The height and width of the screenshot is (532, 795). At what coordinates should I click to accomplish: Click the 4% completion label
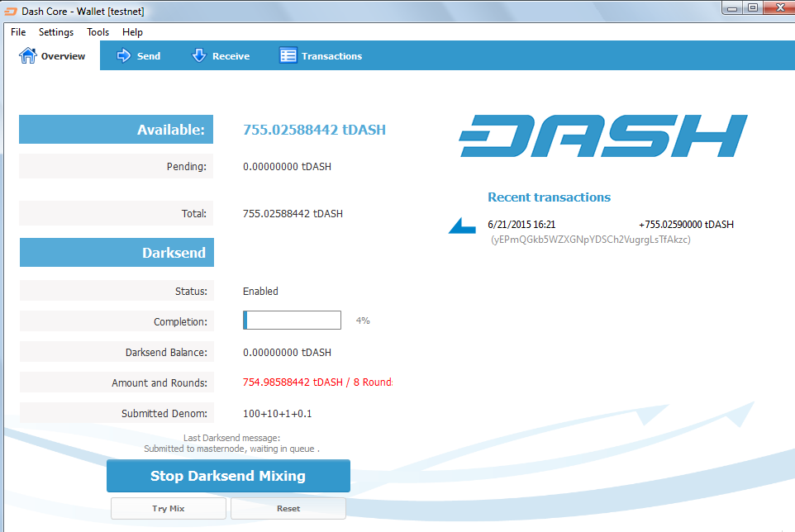click(363, 321)
